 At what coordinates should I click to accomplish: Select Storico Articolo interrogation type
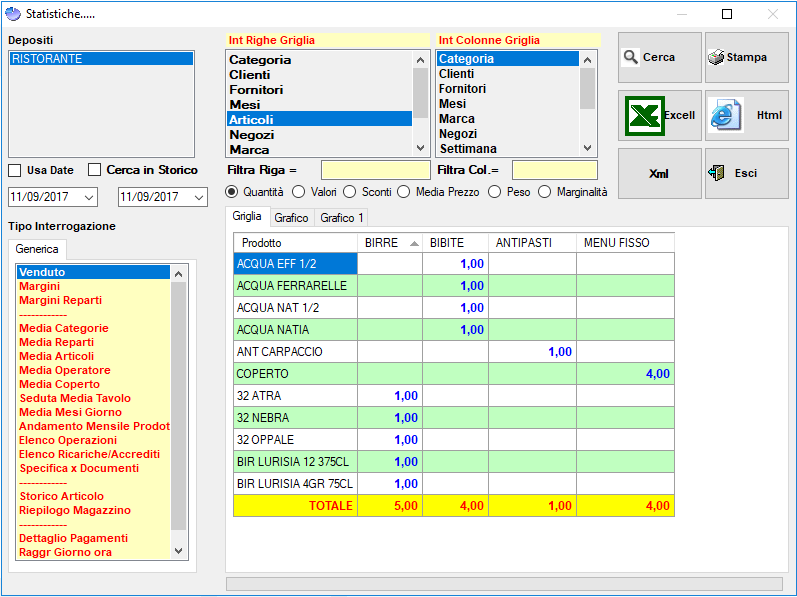click(94, 496)
